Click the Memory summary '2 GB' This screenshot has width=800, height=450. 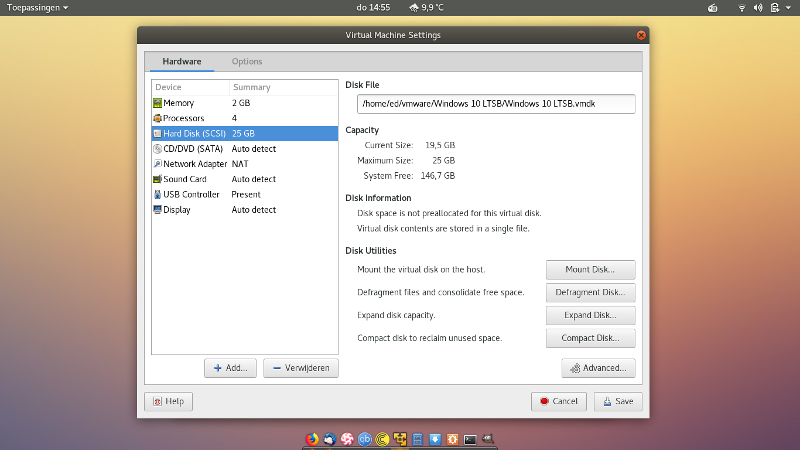[241, 103]
